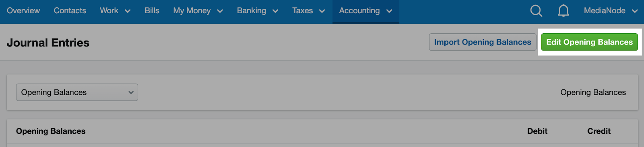Click the green Edit Opening Balances button
This screenshot has height=147, width=644.
click(589, 42)
